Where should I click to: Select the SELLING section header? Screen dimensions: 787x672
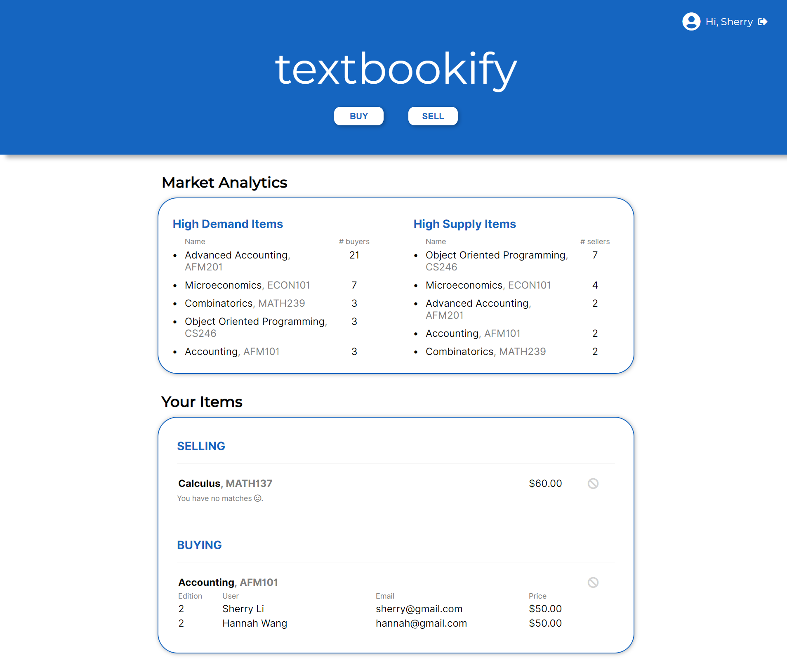pos(201,446)
